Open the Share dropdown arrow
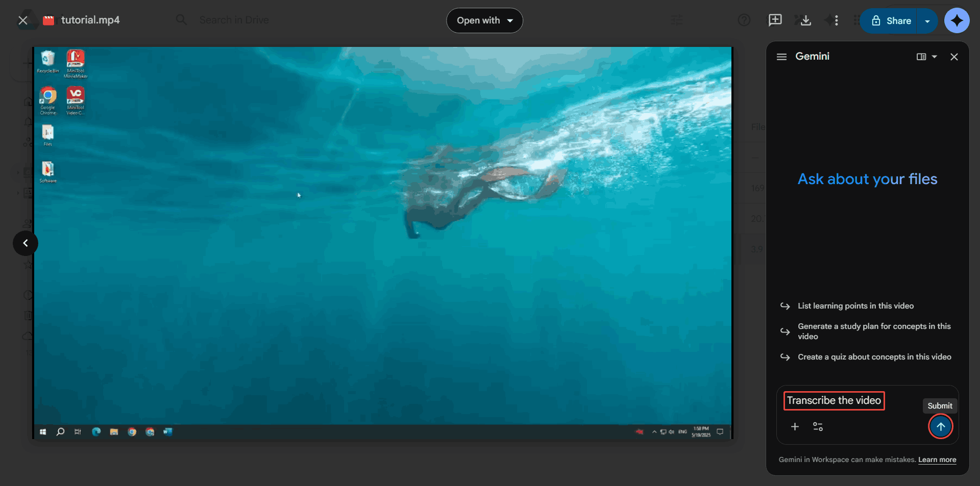The image size is (980, 486). (x=928, y=21)
